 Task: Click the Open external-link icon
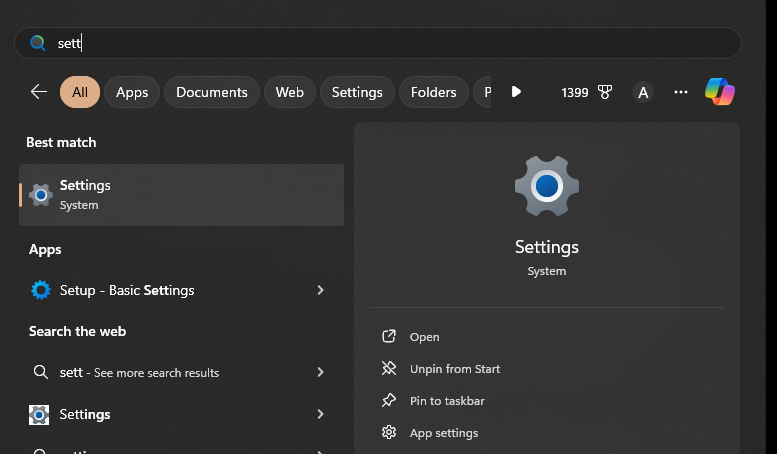coord(389,336)
